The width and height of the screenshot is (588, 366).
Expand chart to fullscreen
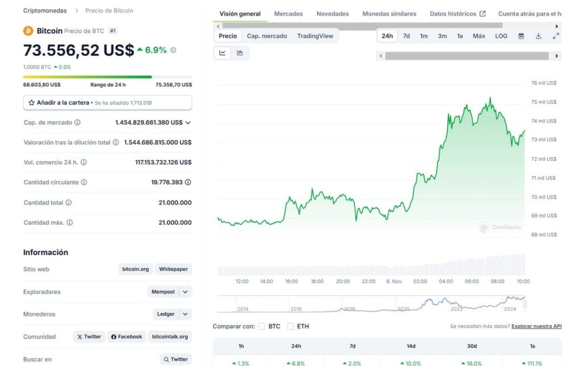click(556, 36)
